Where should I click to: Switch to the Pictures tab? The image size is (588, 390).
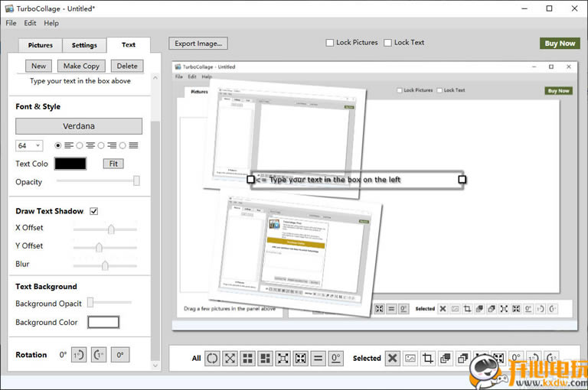tap(41, 46)
